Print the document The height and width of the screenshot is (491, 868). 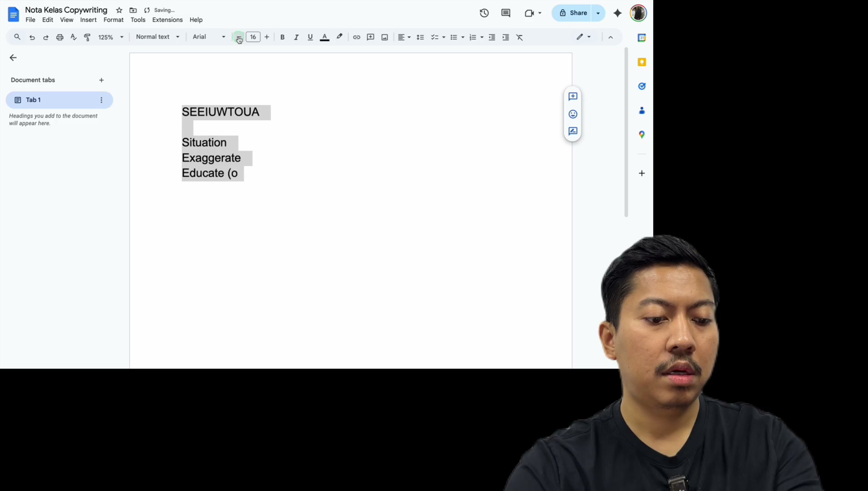[x=60, y=37]
